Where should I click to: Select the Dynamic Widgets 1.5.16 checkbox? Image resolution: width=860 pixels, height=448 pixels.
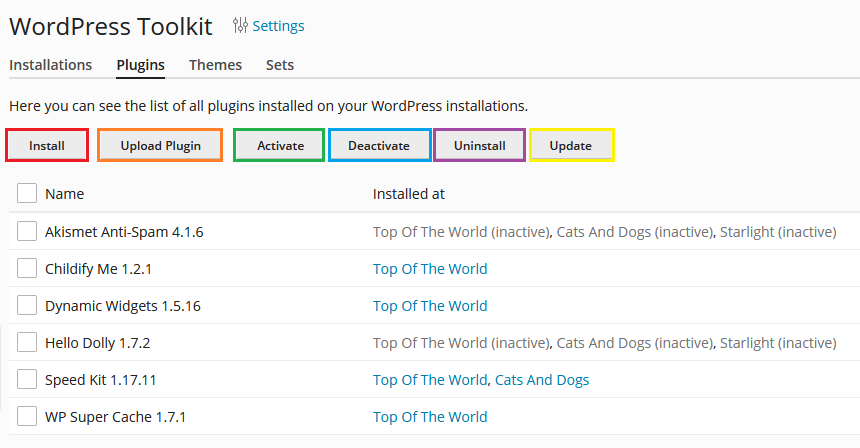[27, 305]
